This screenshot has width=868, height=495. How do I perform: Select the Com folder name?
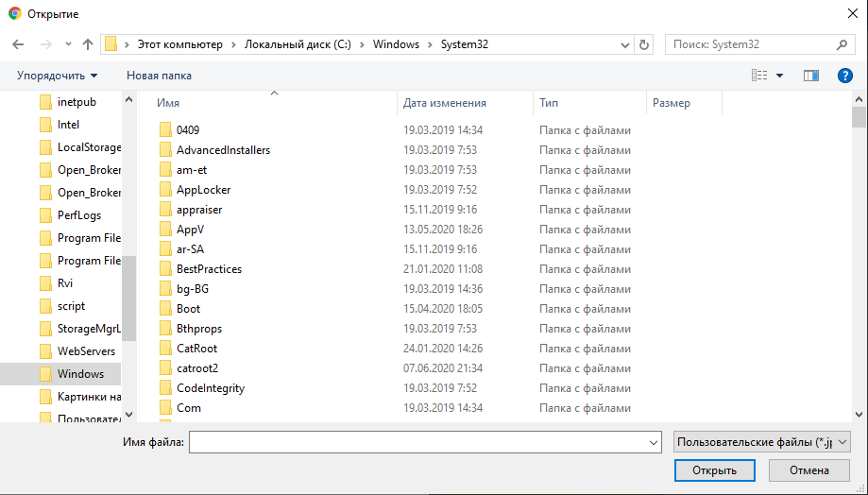[189, 408]
